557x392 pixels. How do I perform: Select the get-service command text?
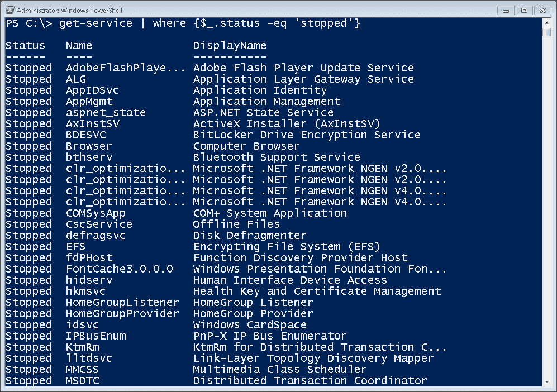click(x=96, y=23)
